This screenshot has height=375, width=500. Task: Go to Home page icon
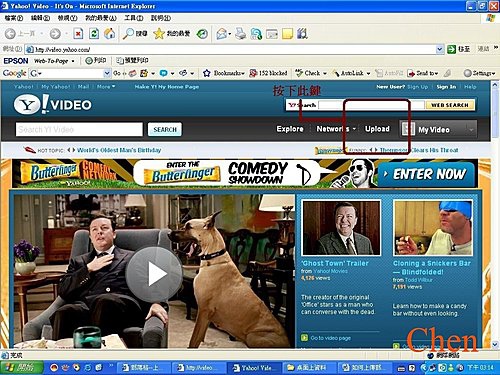(x=109, y=33)
